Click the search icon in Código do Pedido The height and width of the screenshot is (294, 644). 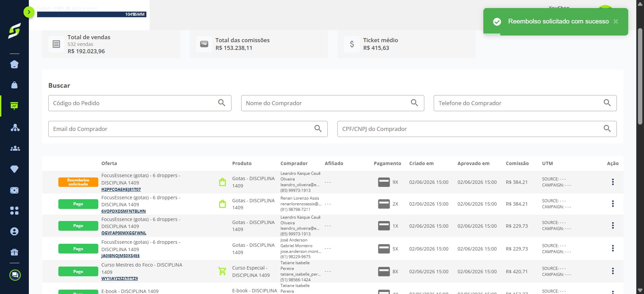point(222,103)
